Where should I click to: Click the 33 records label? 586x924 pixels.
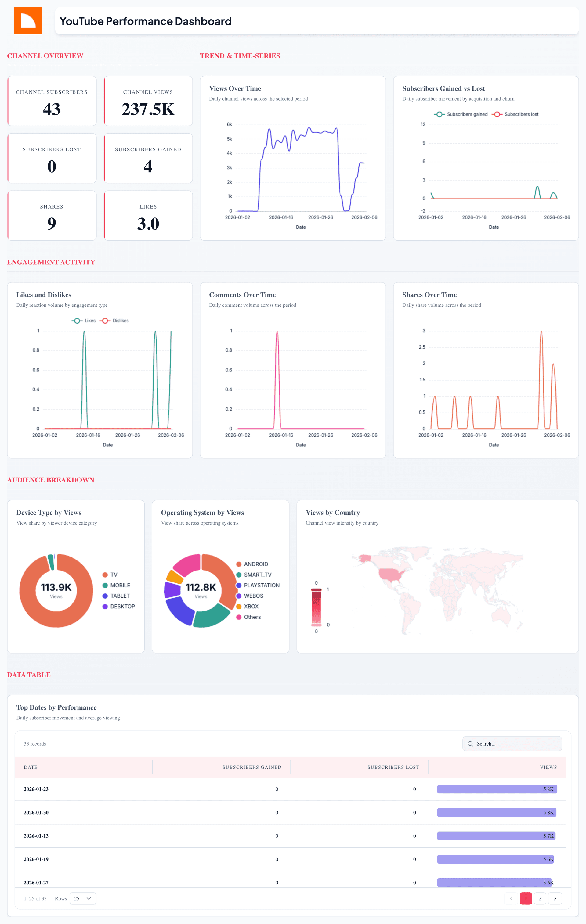(x=35, y=744)
